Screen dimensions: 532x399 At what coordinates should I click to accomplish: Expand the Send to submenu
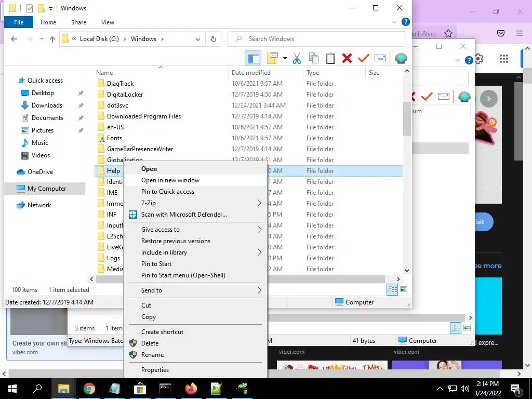[x=196, y=290]
